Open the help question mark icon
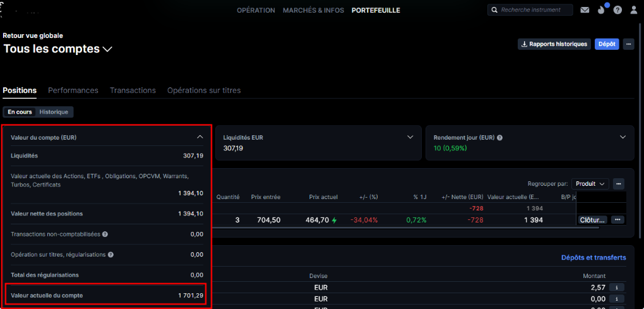 point(617,10)
